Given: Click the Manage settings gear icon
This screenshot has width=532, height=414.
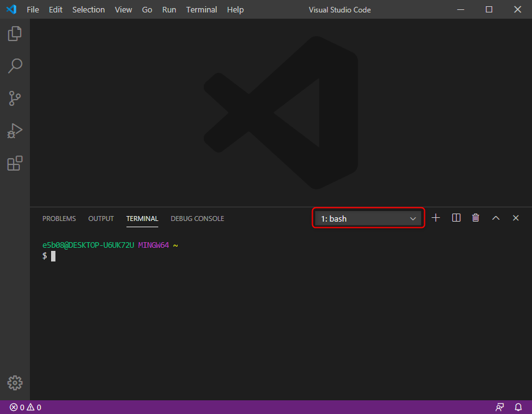Looking at the screenshot, I should point(14,383).
